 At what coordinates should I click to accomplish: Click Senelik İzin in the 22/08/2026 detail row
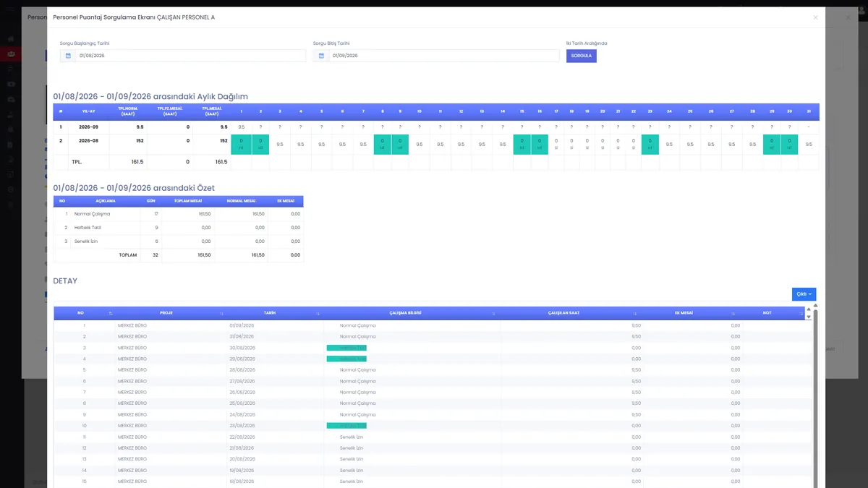(352, 437)
